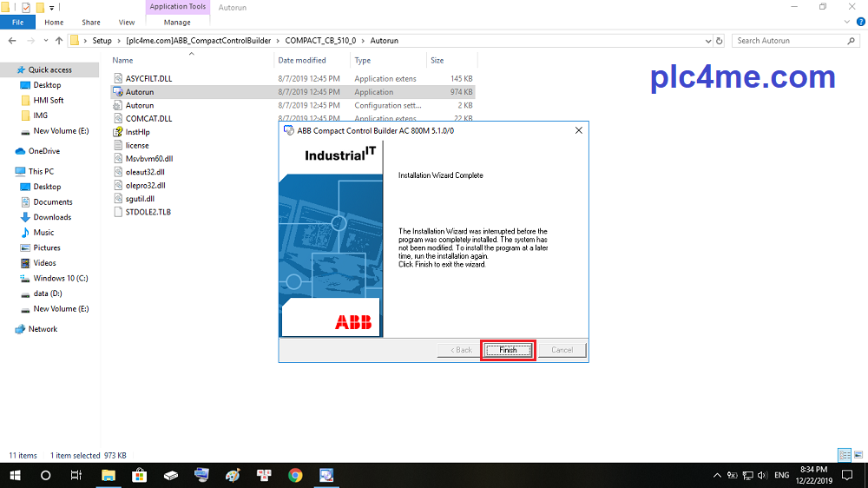Refresh the Autorun folder view

pyautogui.click(x=719, y=41)
